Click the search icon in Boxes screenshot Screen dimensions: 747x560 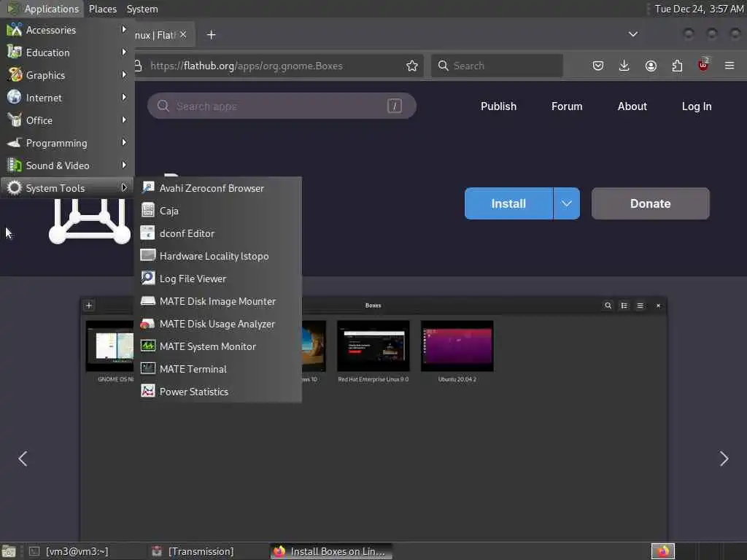coord(608,306)
